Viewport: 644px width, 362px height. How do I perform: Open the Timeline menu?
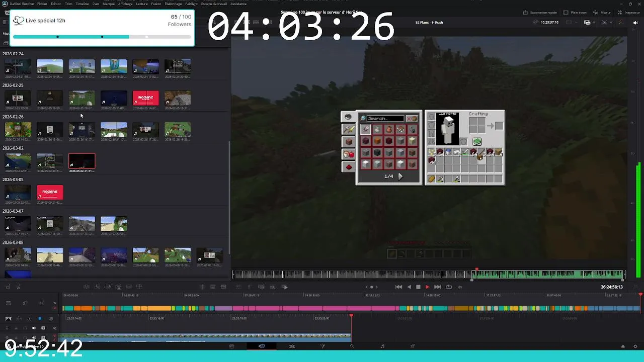[x=82, y=4]
